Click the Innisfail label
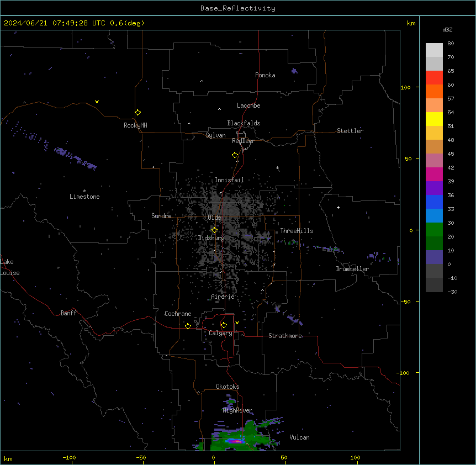Screen dimensions: 476x465 [229, 180]
